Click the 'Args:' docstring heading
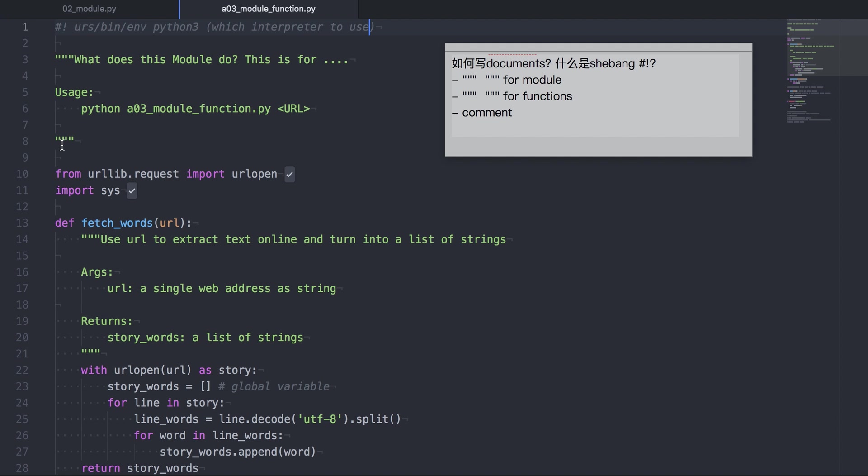Screen dimensions: 868x476 [97, 272]
